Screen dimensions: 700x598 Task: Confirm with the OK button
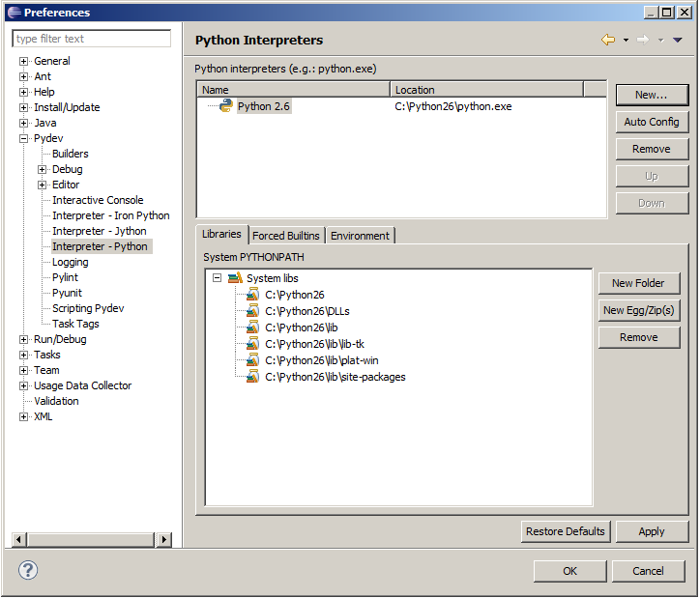coord(570,571)
